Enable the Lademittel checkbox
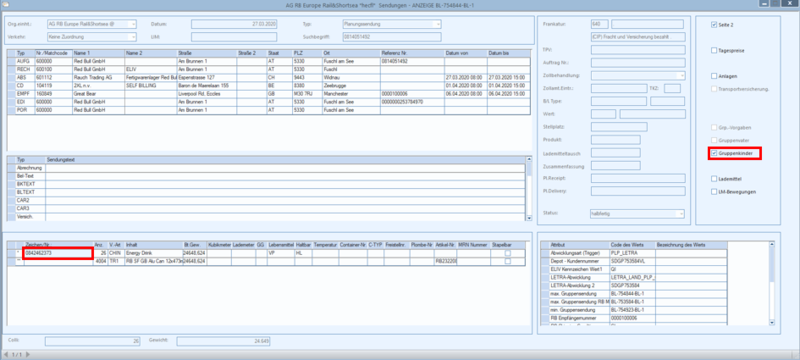800x360 pixels. (714, 179)
